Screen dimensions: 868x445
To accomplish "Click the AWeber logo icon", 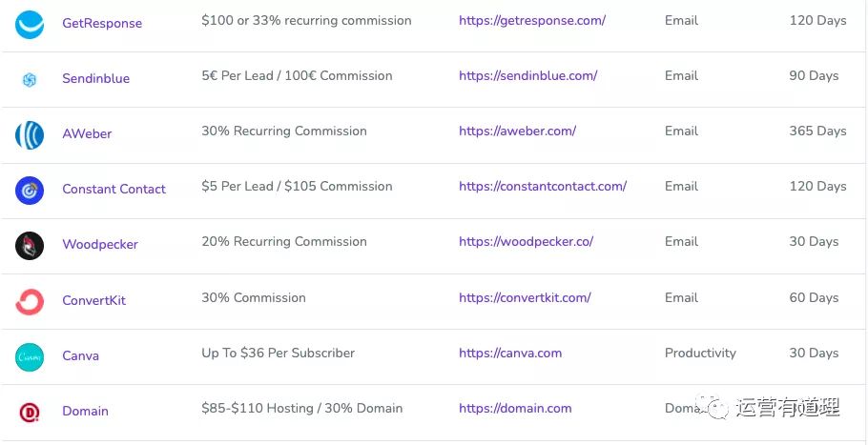I will 30,135.
